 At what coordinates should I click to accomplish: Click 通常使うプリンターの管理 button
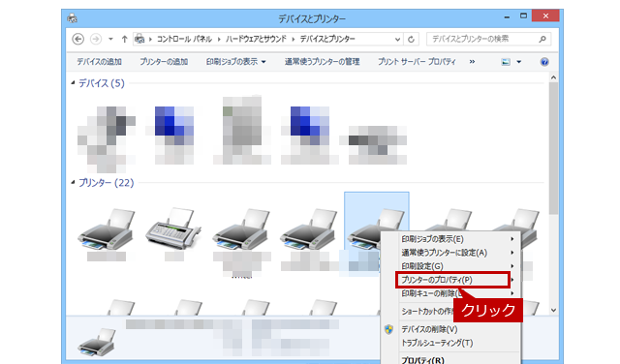[x=322, y=62]
